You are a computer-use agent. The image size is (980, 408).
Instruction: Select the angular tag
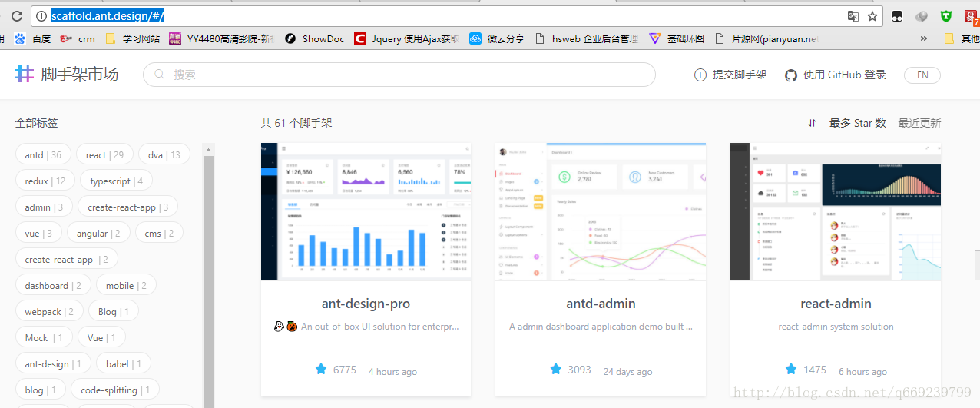[98, 233]
